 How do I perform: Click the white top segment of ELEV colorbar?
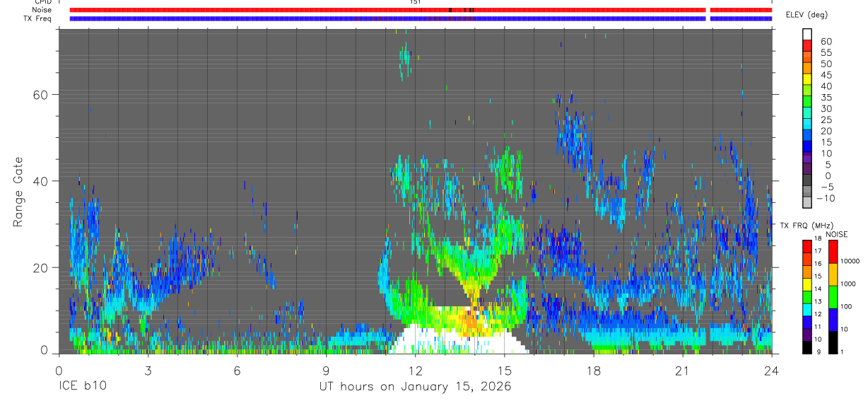point(807,33)
